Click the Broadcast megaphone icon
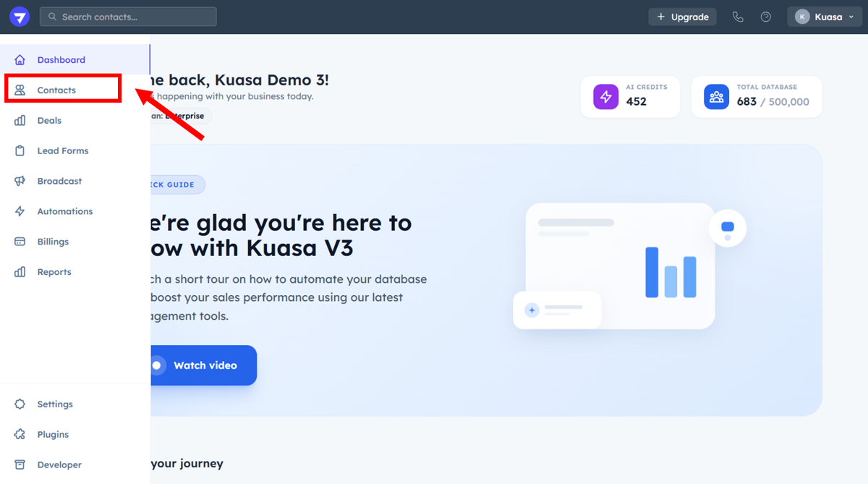 pos(20,181)
